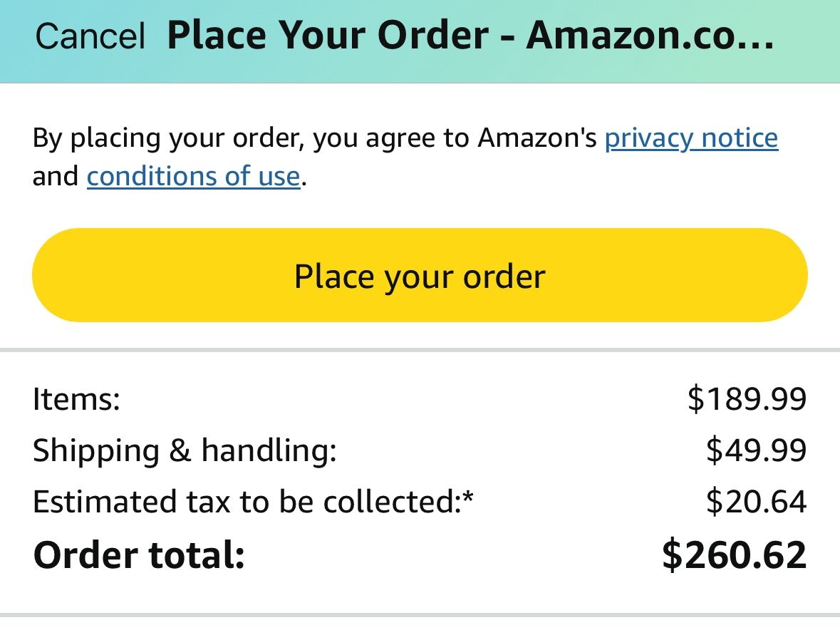Viewport: 840px width, 635px height.
Task: Open the privacy notice link
Action: point(691,138)
